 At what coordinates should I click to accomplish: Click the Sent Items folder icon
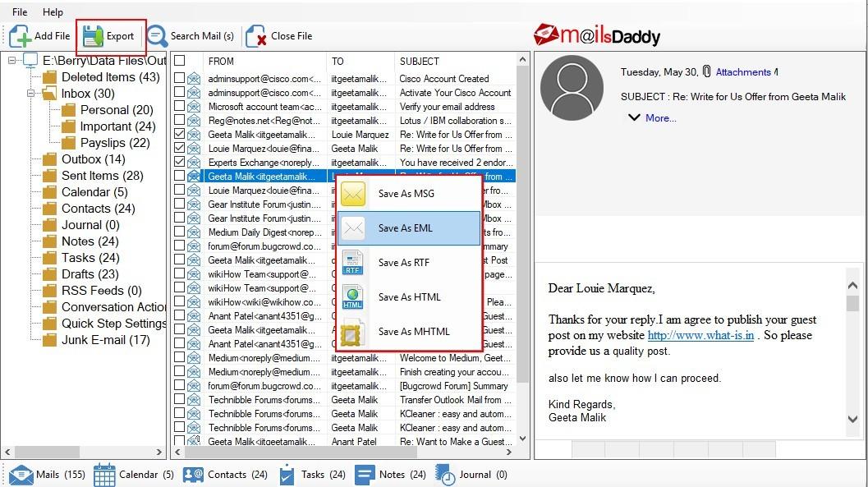pyautogui.click(x=50, y=176)
